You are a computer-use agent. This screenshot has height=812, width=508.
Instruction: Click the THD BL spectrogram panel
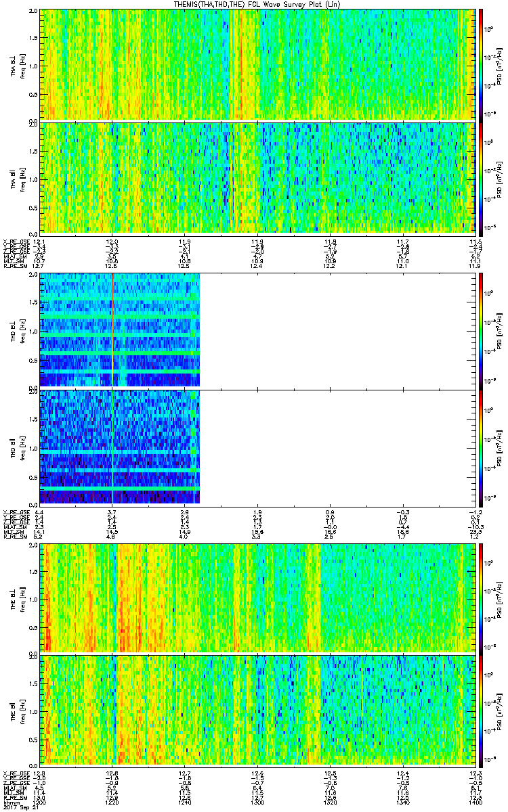[x=120, y=330]
